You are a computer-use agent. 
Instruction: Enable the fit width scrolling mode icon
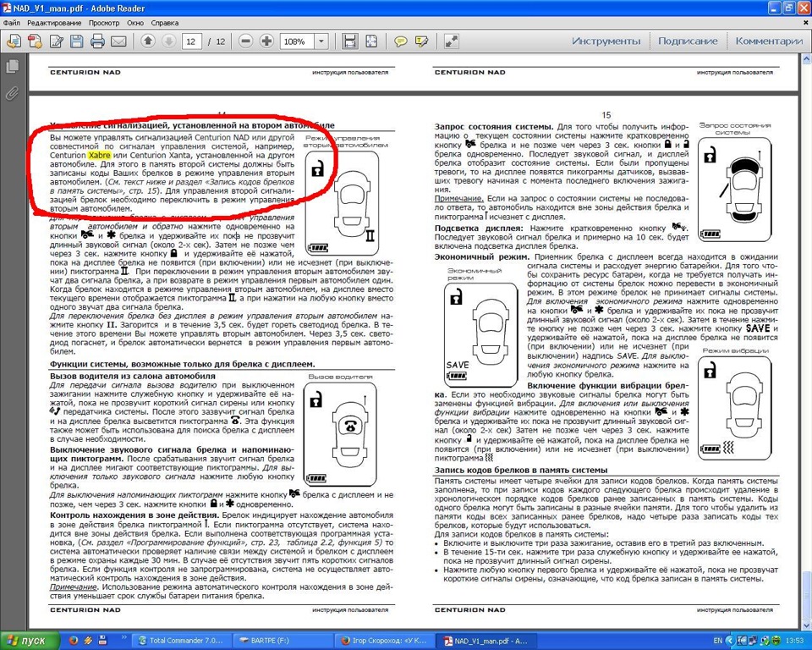[350, 41]
